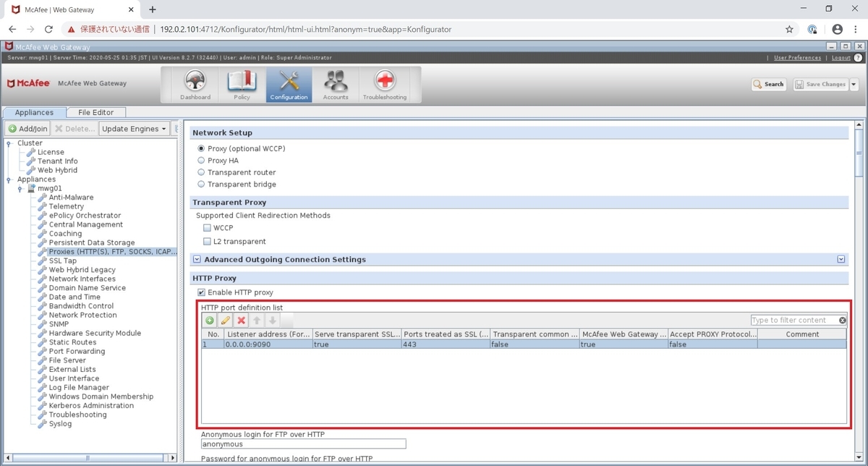Bookmark this page with the star icon

[789, 30]
